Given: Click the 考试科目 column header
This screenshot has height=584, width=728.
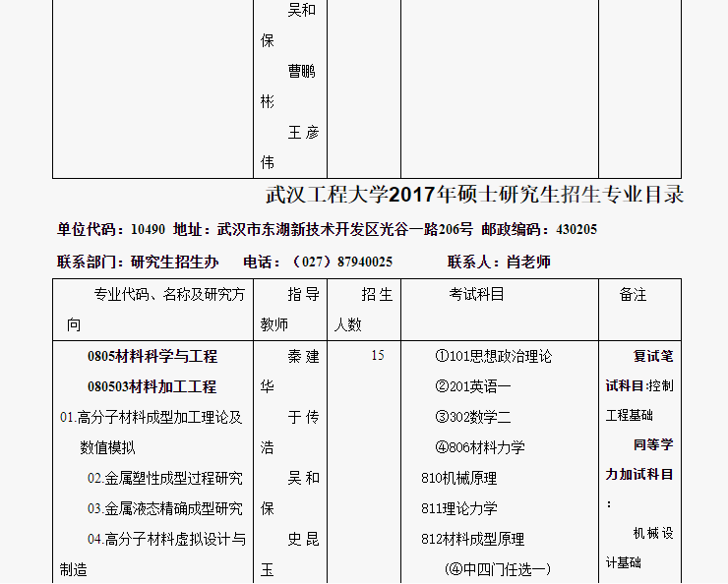Looking at the screenshot, I should click(477, 294).
